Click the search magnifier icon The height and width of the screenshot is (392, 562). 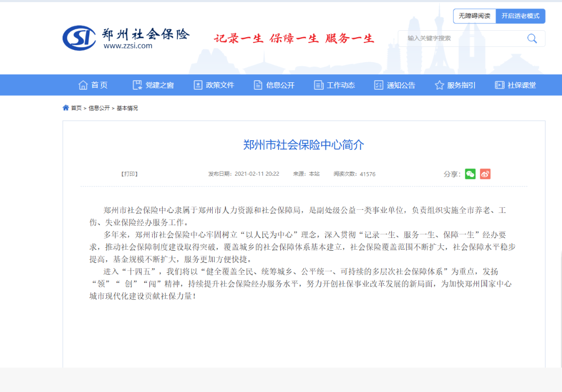[532, 38]
